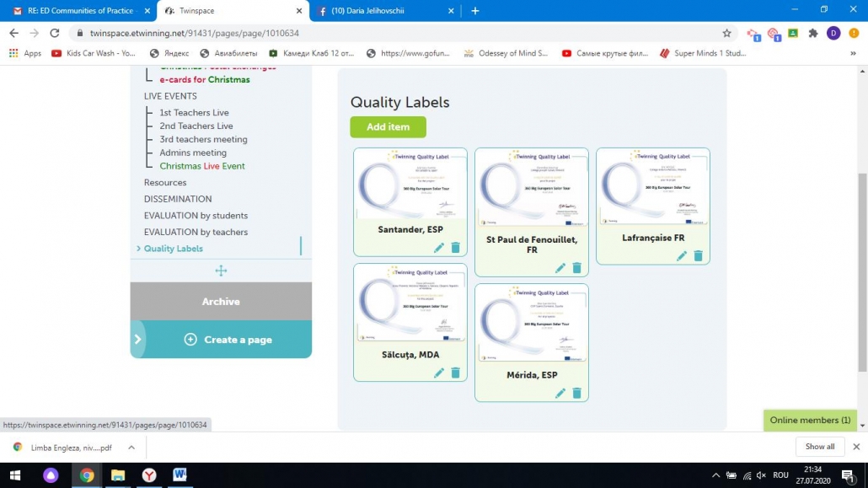The image size is (868, 488).
Task: Delete the Santander, ESP quality label
Action: 456,248
